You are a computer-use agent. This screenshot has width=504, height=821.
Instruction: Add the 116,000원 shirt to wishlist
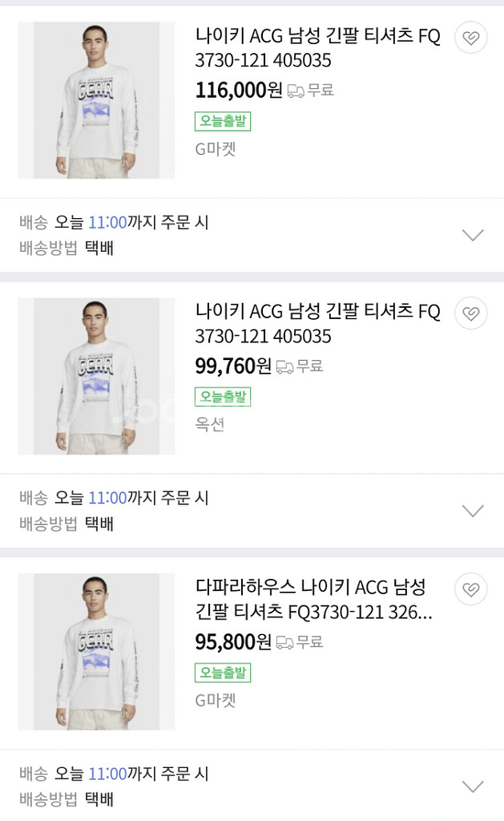pos(471,38)
